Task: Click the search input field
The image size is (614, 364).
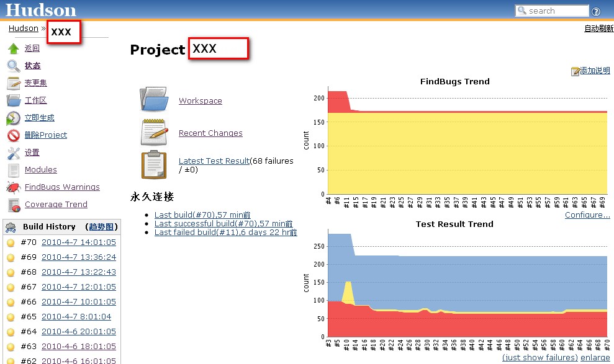Action: click(x=552, y=11)
